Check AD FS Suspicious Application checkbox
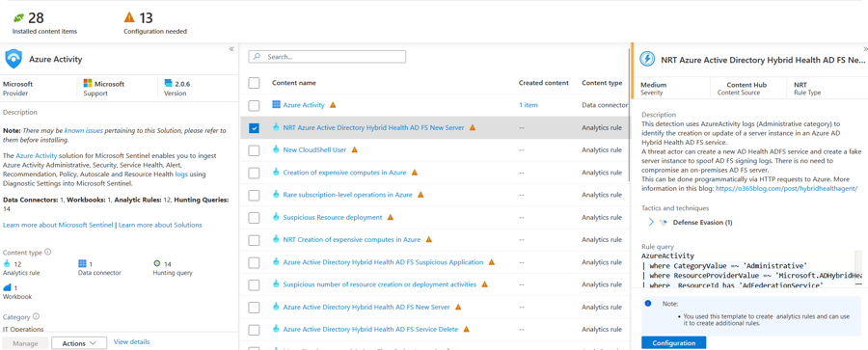The image size is (868, 350). [x=254, y=262]
